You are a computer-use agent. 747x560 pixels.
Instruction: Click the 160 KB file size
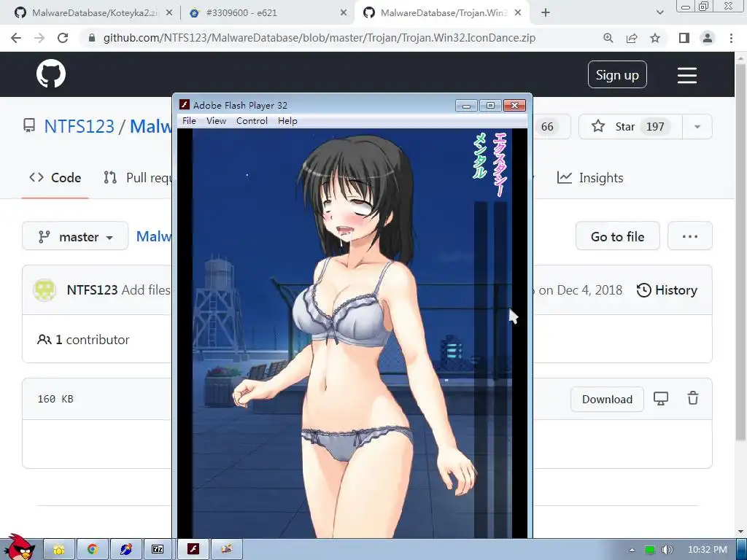(x=55, y=399)
